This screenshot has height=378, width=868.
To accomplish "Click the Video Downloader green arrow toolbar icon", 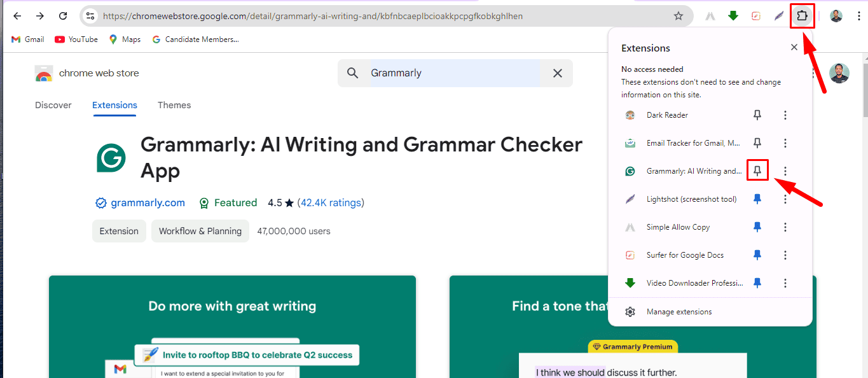I will pos(733,16).
